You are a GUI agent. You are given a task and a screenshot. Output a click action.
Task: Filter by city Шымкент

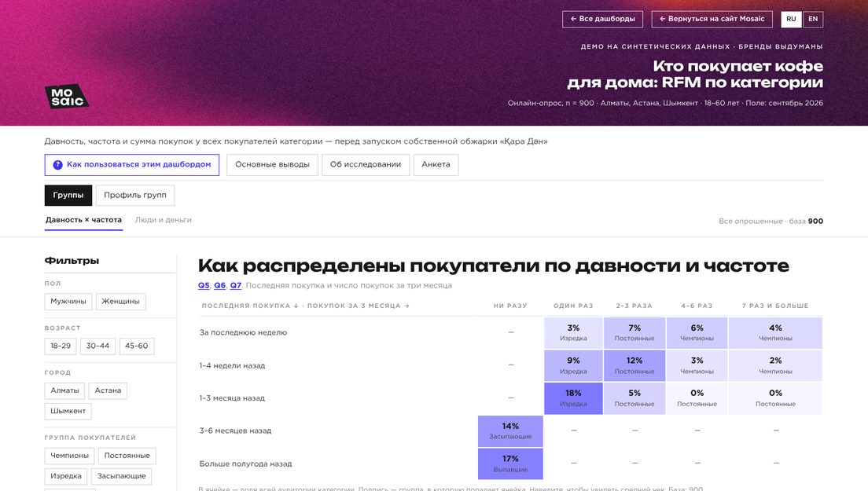tap(68, 412)
